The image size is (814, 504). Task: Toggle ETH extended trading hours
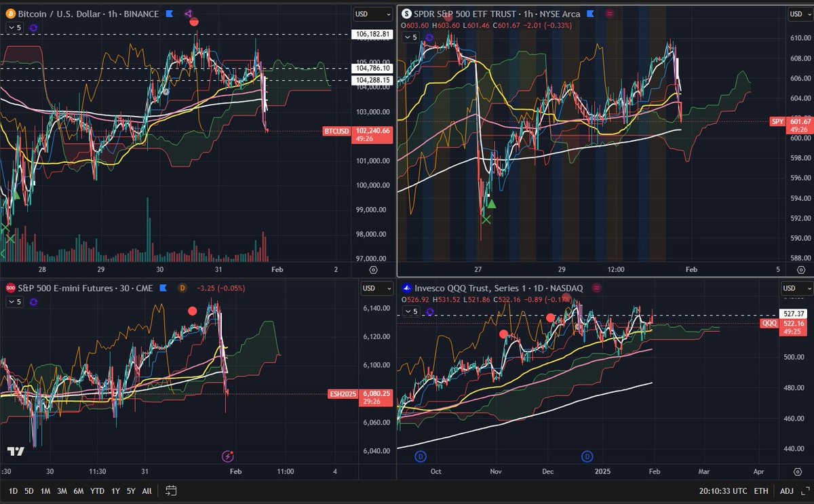pyautogui.click(x=761, y=490)
